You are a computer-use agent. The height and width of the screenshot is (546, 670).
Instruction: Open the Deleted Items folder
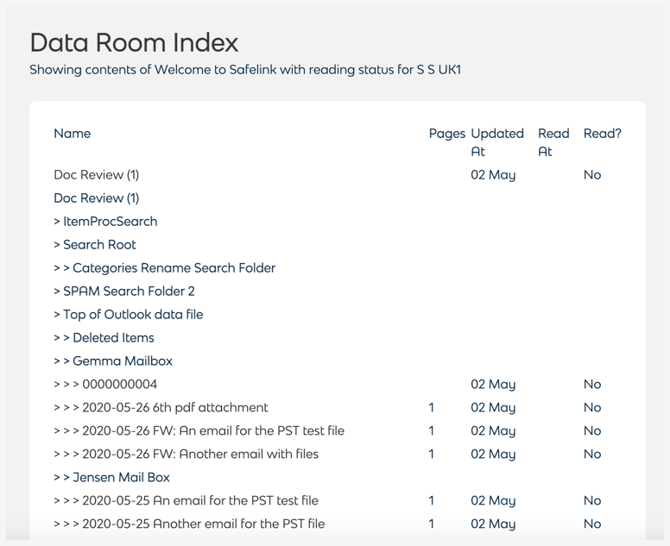pyautogui.click(x=113, y=338)
